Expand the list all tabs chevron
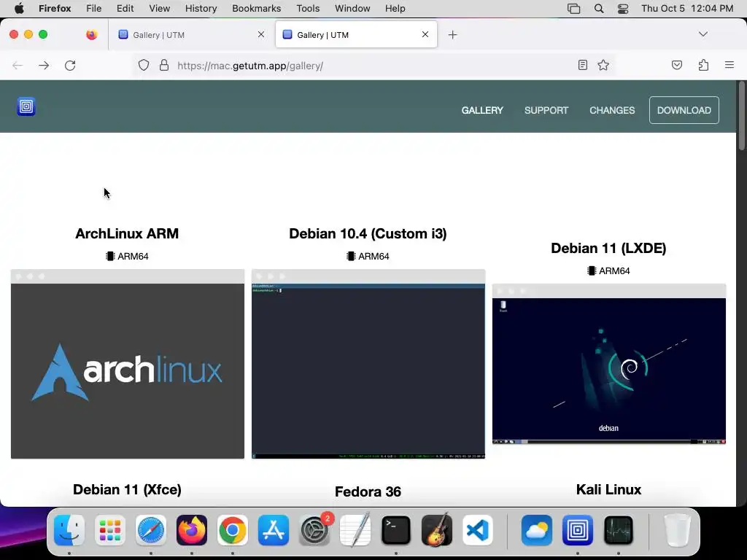 (703, 34)
